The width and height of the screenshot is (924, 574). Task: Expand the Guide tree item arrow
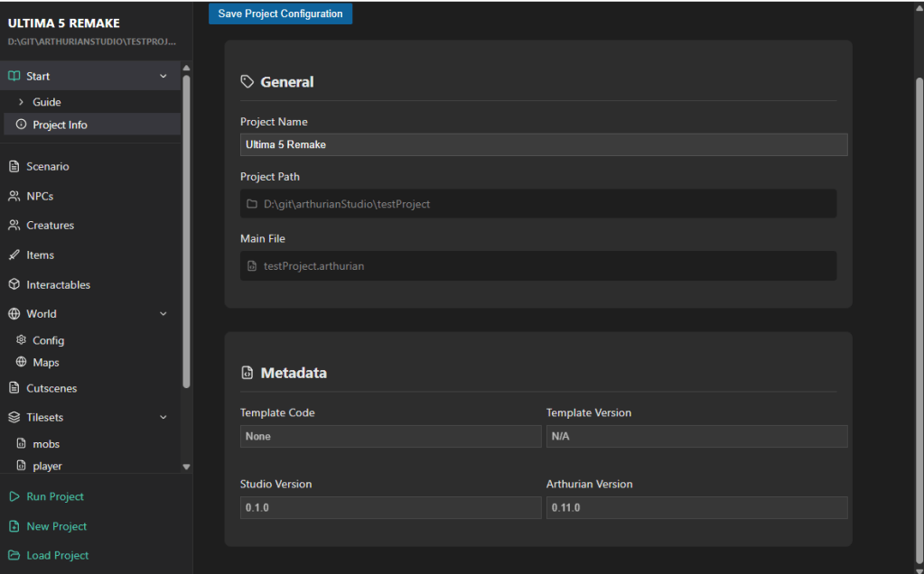click(21, 102)
